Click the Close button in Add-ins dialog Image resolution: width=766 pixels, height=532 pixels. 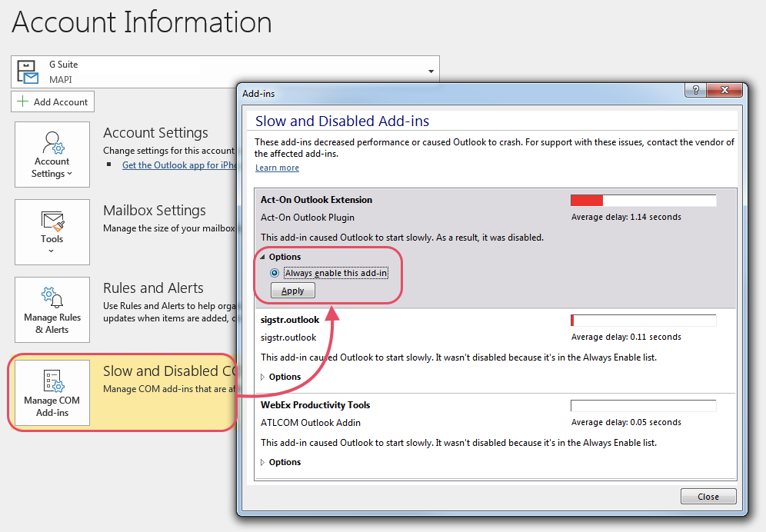[x=708, y=497]
